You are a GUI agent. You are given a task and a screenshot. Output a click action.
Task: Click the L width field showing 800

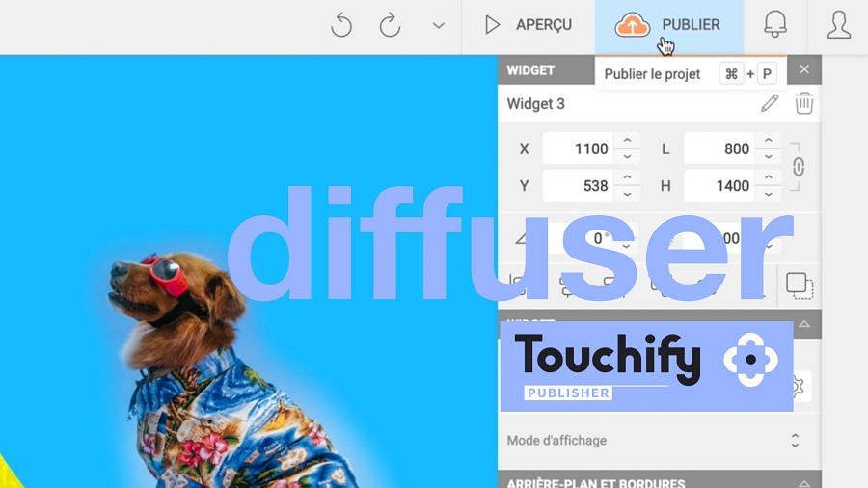(x=719, y=149)
